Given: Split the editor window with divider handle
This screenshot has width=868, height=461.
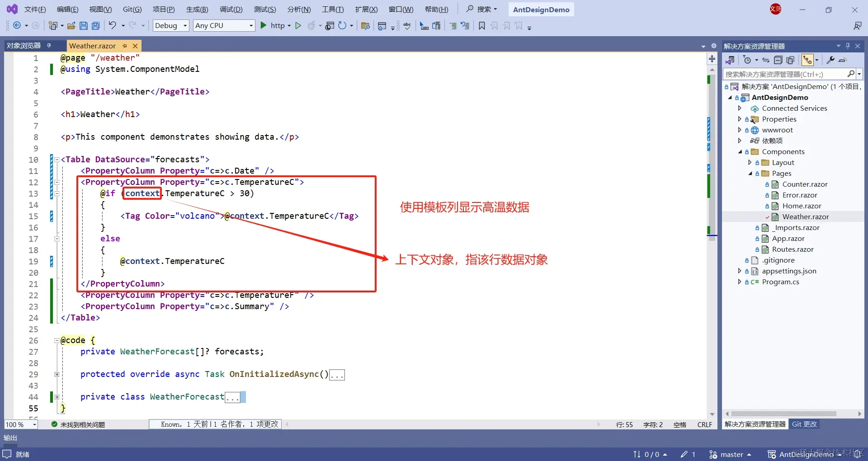Looking at the screenshot, I should (x=712, y=59).
